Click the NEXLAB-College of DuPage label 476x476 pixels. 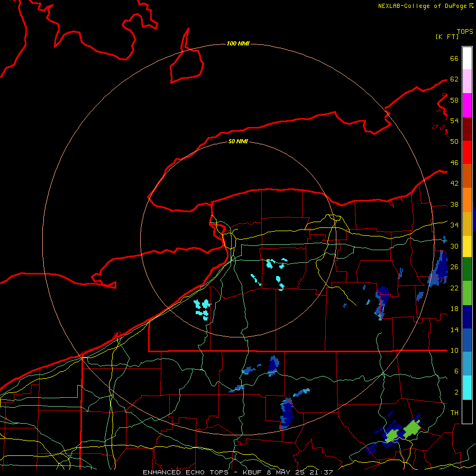coord(423,6)
